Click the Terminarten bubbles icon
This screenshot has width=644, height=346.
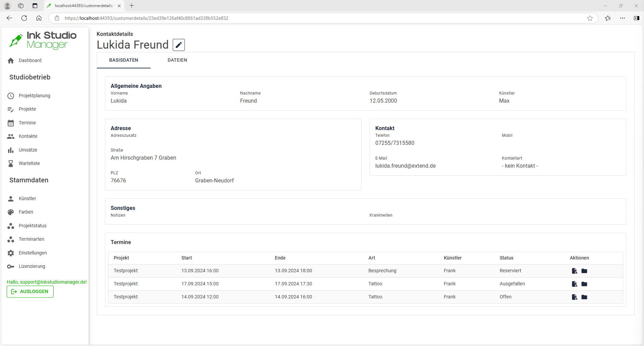pyautogui.click(x=11, y=239)
